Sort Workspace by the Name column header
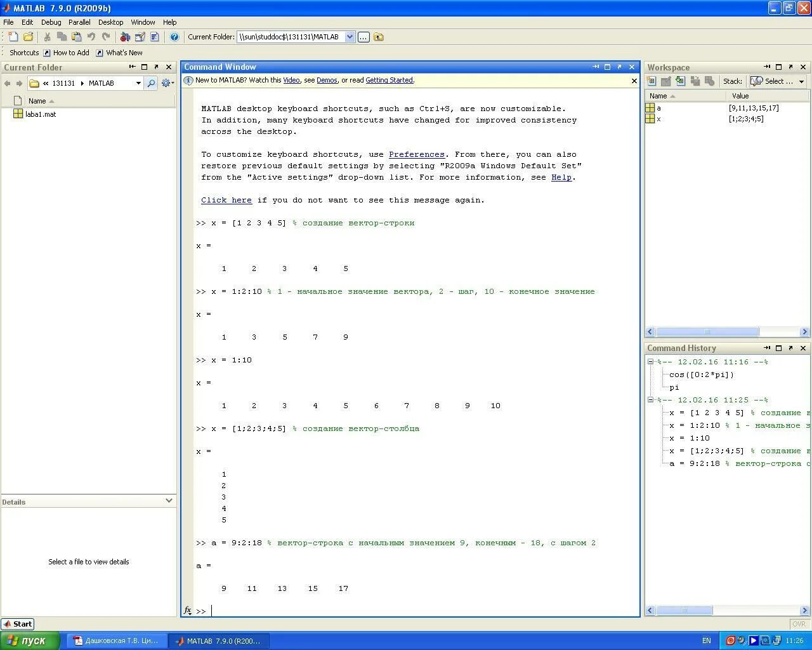 [x=686, y=96]
